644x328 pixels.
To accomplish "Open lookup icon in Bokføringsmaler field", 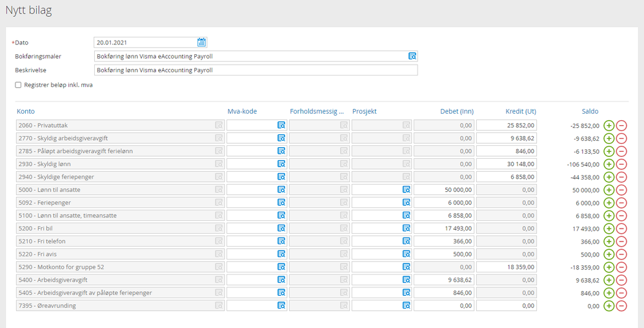I will 412,56.
